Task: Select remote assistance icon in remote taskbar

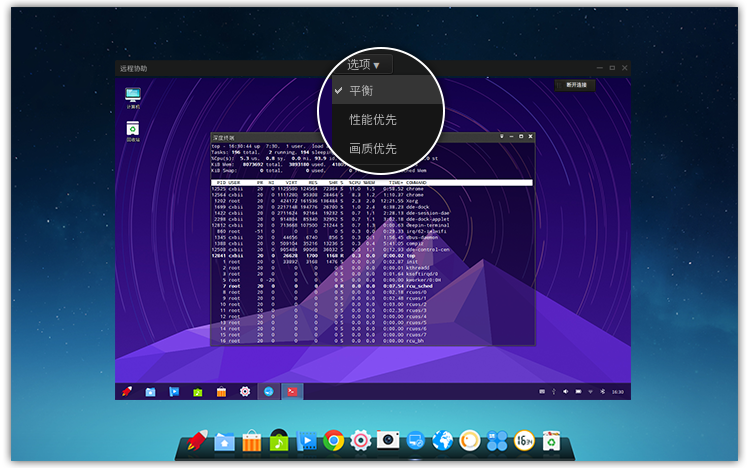Action: coord(269,392)
